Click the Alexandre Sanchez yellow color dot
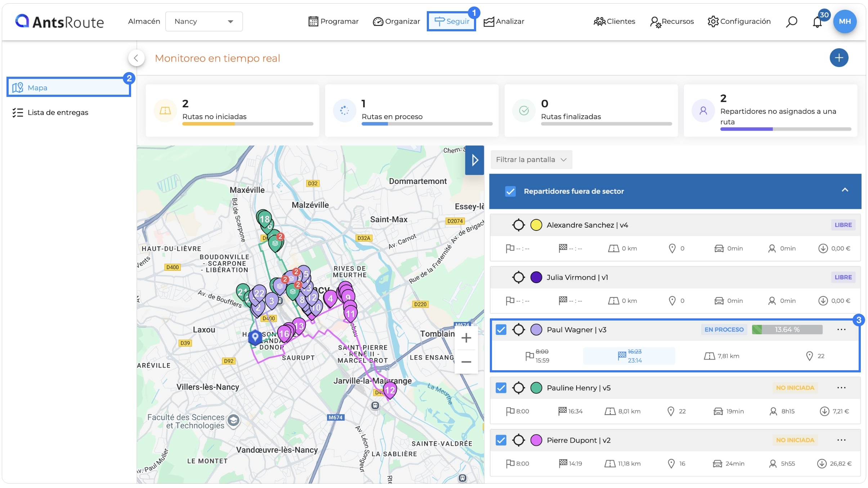 pos(536,225)
